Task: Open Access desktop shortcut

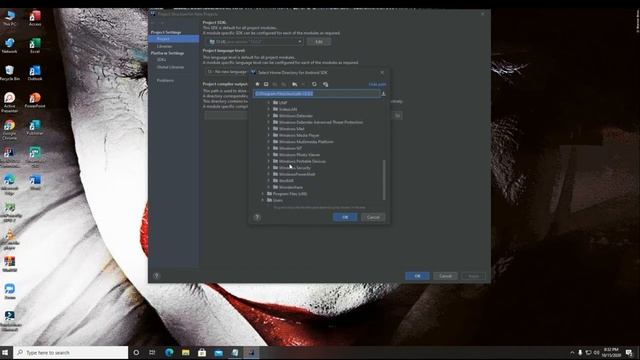Action: click(x=35, y=18)
